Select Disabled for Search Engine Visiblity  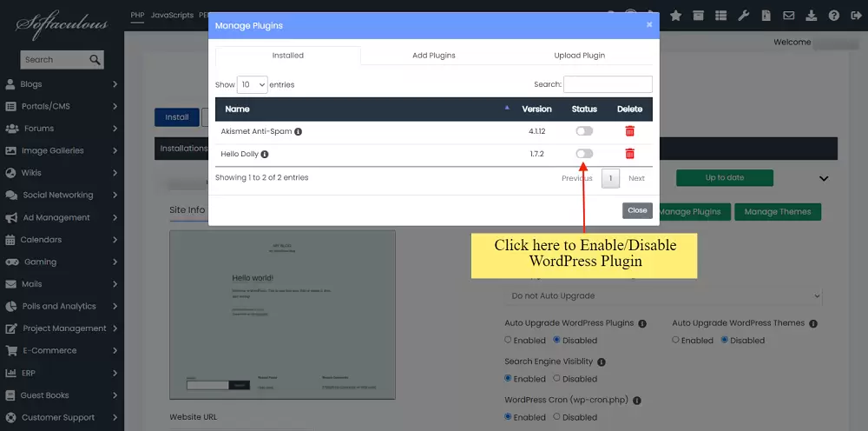557,378
